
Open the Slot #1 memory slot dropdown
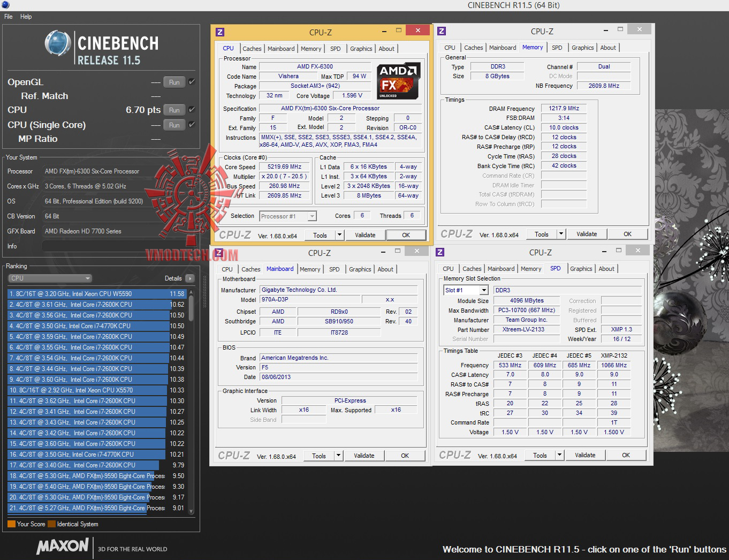(x=466, y=290)
